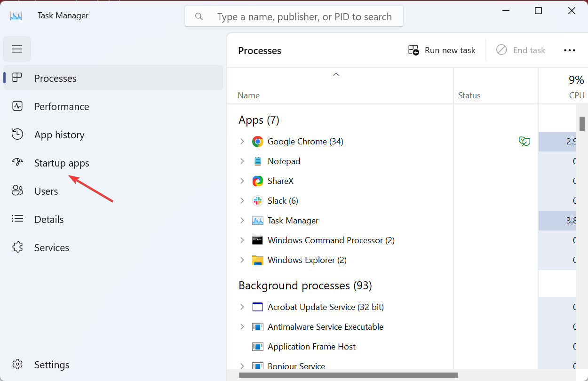This screenshot has width=588, height=381.
Task: Expand the Google Chrome process group
Action: click(x=242, y=142)
